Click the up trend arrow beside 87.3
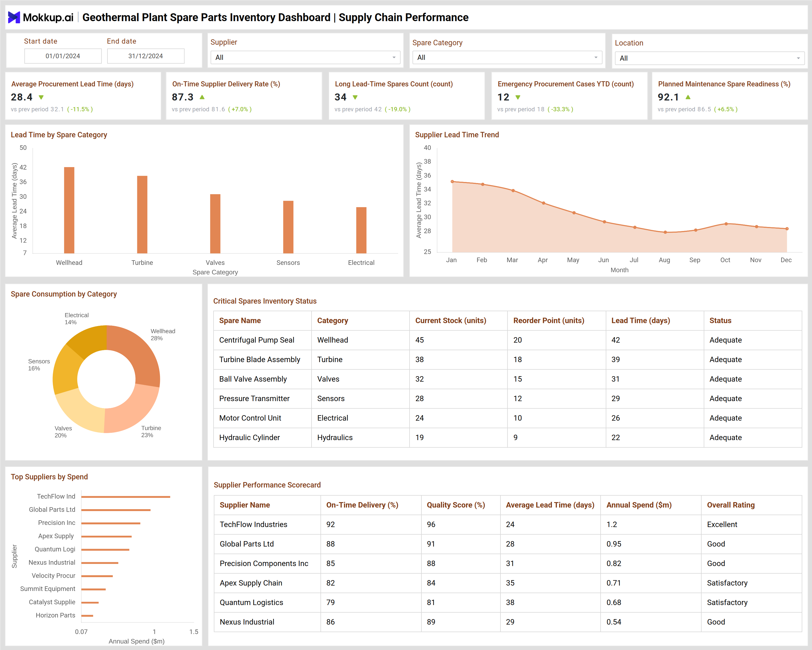 (202, 97)
